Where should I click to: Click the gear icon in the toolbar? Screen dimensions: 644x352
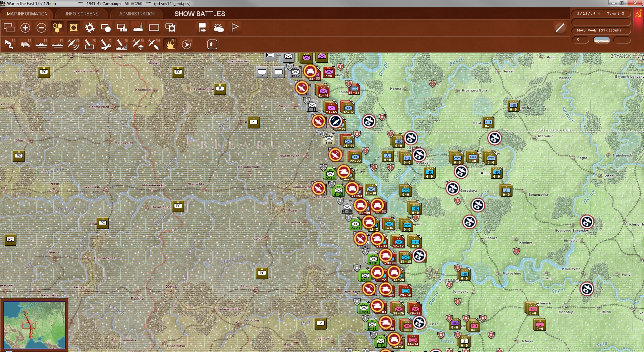pyautogui.click(x=90, y=27)
